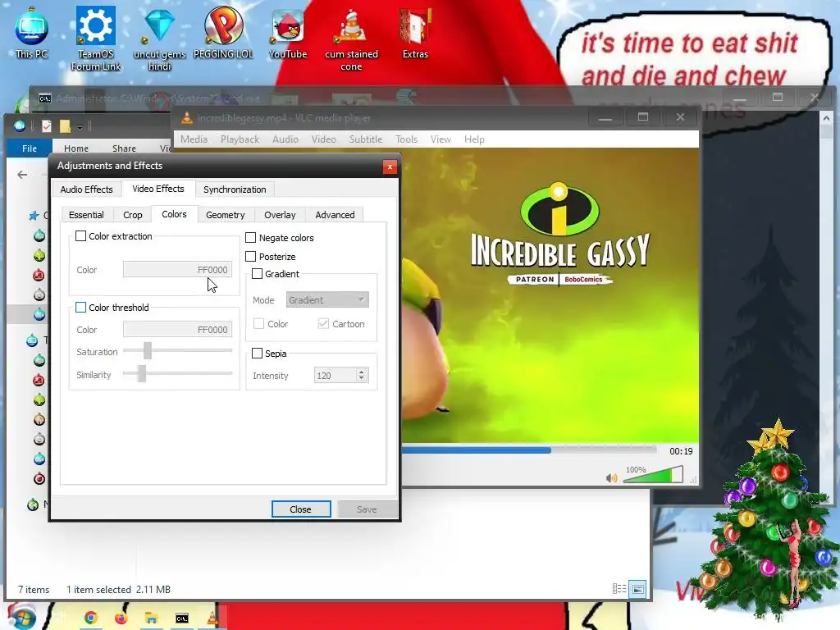The height and width of the screenshot is (630, 840).
Task: Click the New Folder icon in Explorer toolbar
Action: point(65,126)
